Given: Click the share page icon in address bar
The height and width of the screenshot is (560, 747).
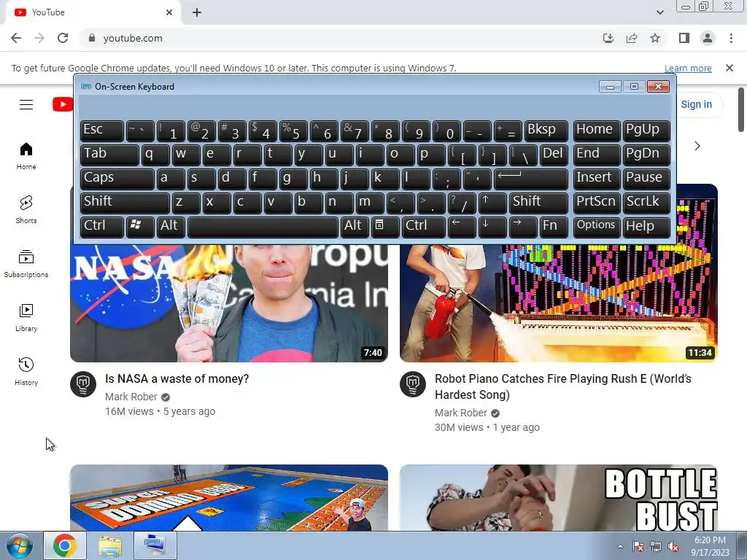Looking at the screenshot, I should point(632,38).
